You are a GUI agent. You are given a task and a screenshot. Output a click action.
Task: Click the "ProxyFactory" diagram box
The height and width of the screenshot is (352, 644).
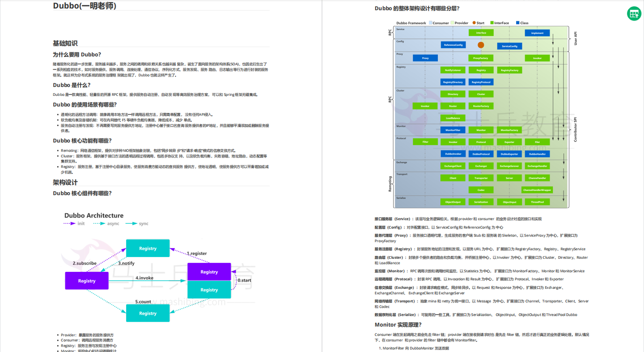coord(481,58)
